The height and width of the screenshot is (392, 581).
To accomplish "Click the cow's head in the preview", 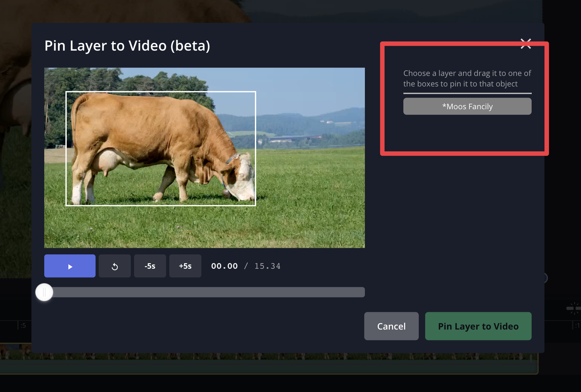I will click(242, 179).
